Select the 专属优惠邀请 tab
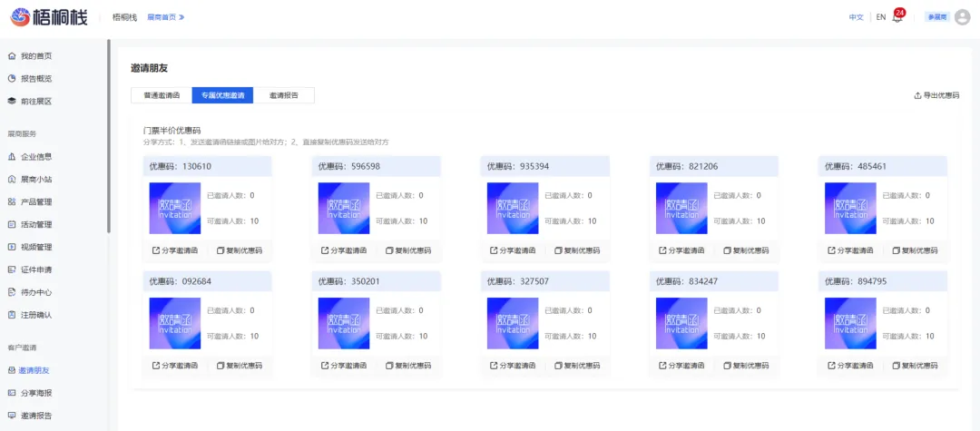980x431 pixels. point(222,95)
